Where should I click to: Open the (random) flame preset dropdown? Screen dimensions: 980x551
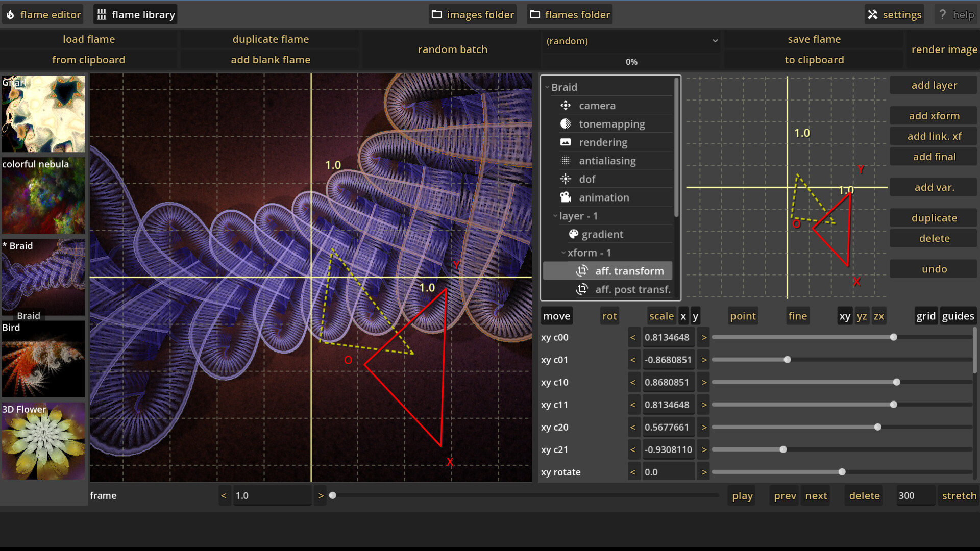point(631,41)
